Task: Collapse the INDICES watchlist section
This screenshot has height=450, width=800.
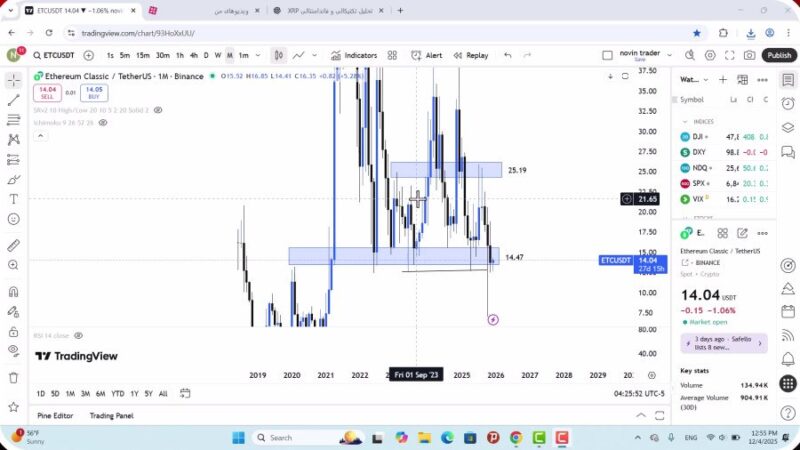Action: click(684, 121)
